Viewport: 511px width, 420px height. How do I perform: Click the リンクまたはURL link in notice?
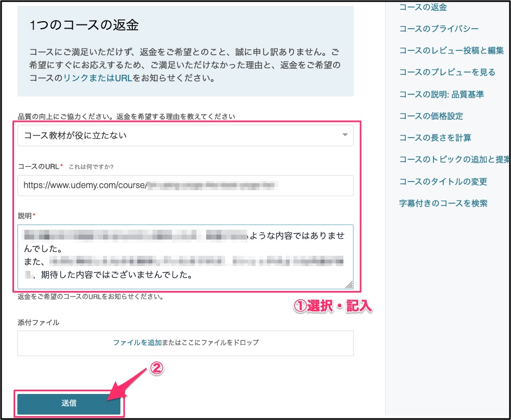click(98, 78)
